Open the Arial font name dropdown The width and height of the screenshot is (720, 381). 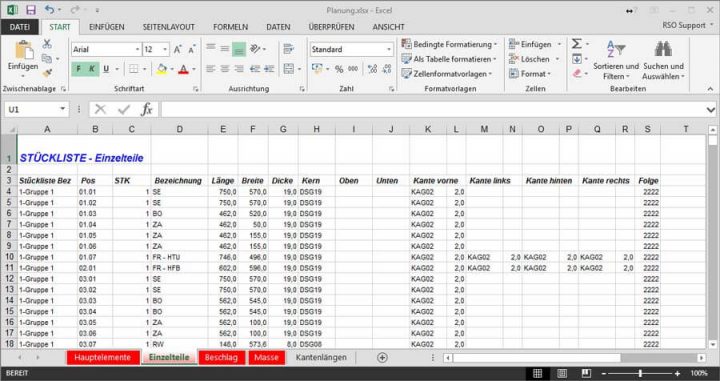pyautogui.click(x=137, y=49)
